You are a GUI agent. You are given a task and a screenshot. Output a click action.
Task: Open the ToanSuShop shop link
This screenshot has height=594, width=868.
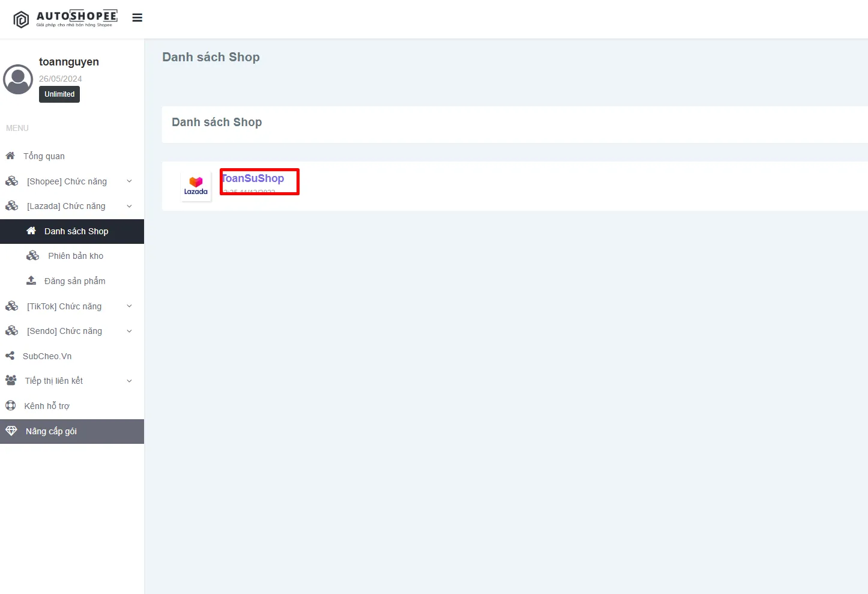click(x=253, y=178)
